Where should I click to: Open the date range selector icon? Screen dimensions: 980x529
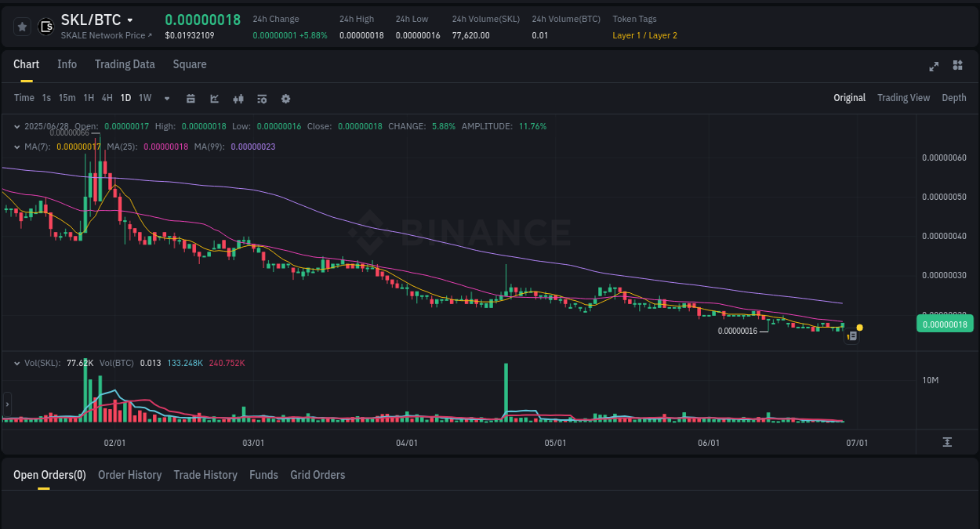click(191, 98)
